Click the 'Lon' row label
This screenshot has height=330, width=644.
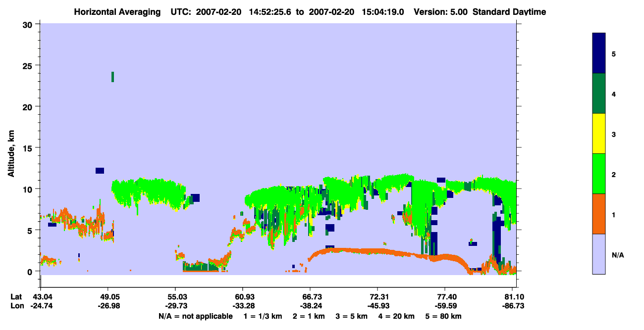click(x=16, y=306)
